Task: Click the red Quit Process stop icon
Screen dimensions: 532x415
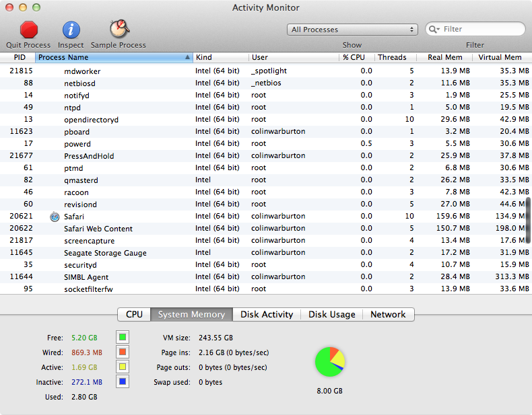Action: pos(29,30)
